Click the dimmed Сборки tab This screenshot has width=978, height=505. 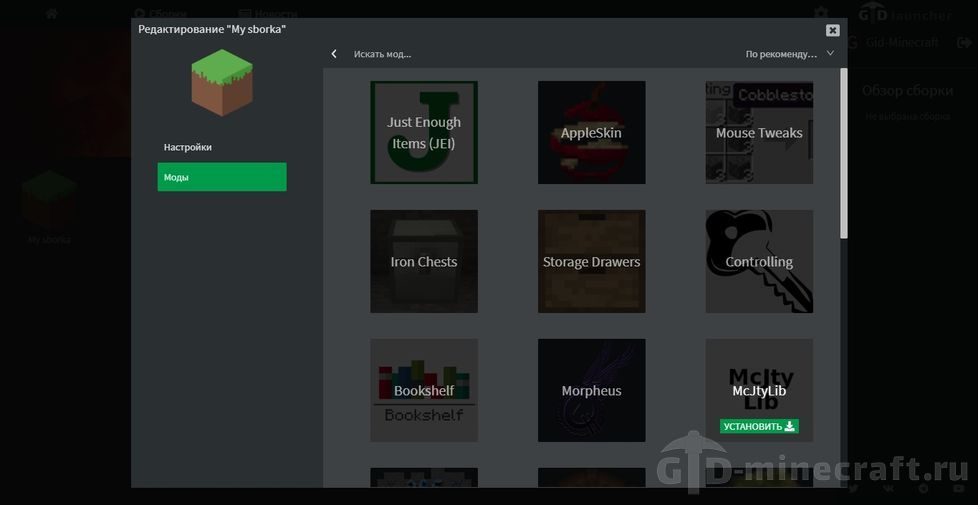coord(160,13)
